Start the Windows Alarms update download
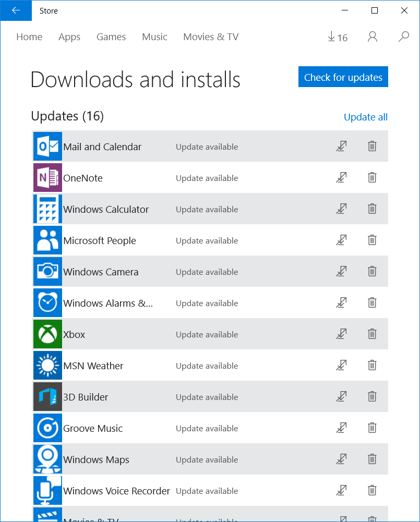Image resolution: width=420 pixels, height=522 pixels. pyautogui.click(x=341, y=302)
